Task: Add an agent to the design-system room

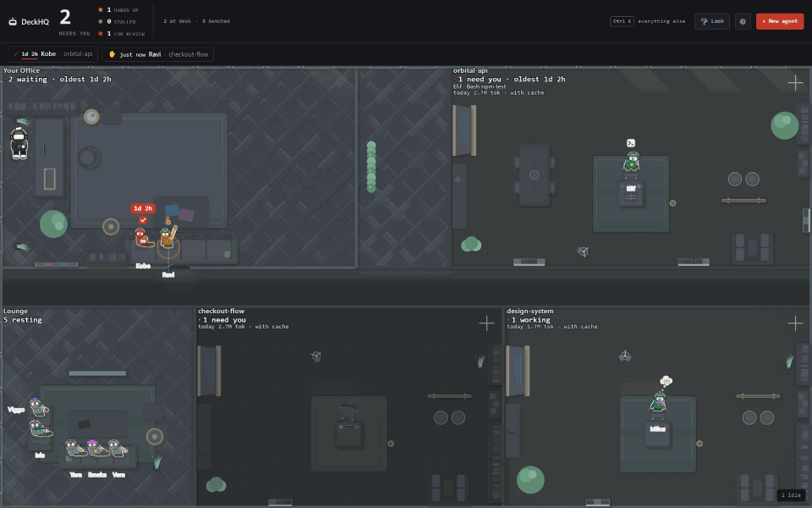Action: [x=795, y=323]
